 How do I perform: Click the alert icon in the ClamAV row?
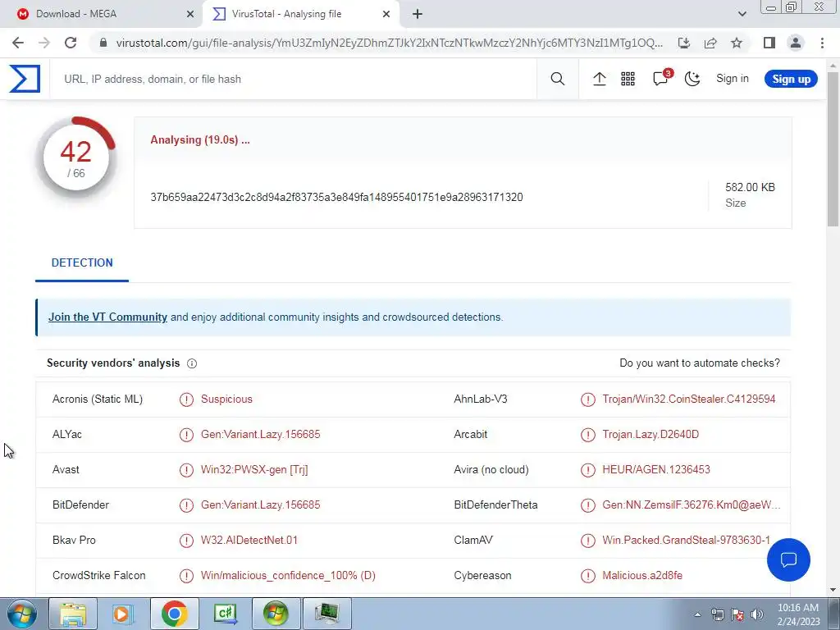click(x=587, y=540)
